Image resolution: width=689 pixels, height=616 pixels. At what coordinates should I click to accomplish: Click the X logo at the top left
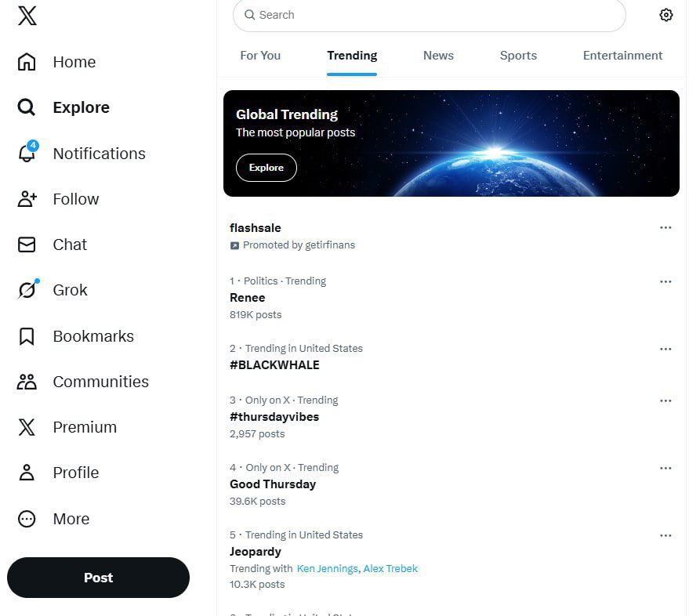[27, 14]
